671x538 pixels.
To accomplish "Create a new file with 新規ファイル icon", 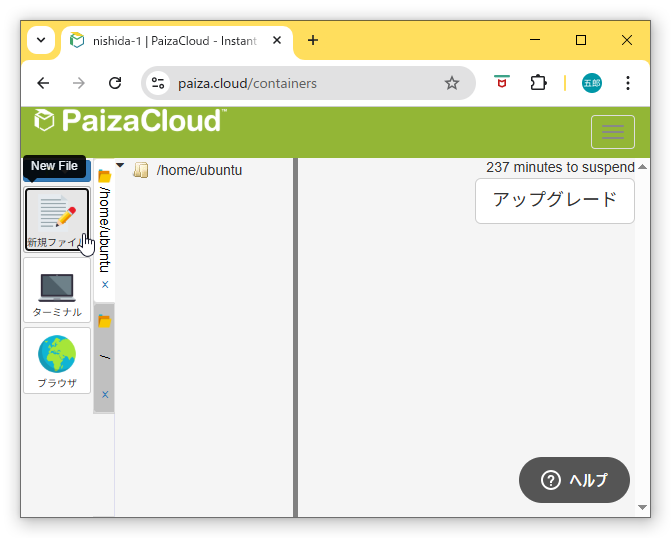I will 57,219.
